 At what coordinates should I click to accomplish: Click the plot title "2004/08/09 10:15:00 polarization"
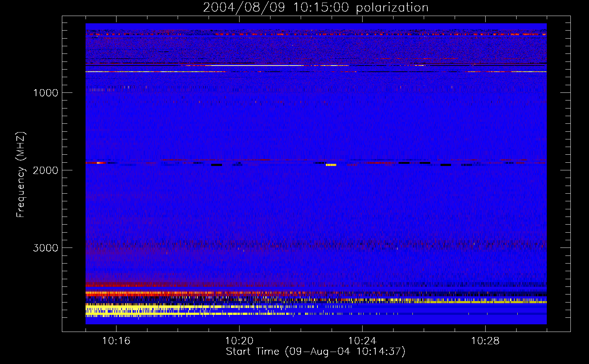point(316,8)
